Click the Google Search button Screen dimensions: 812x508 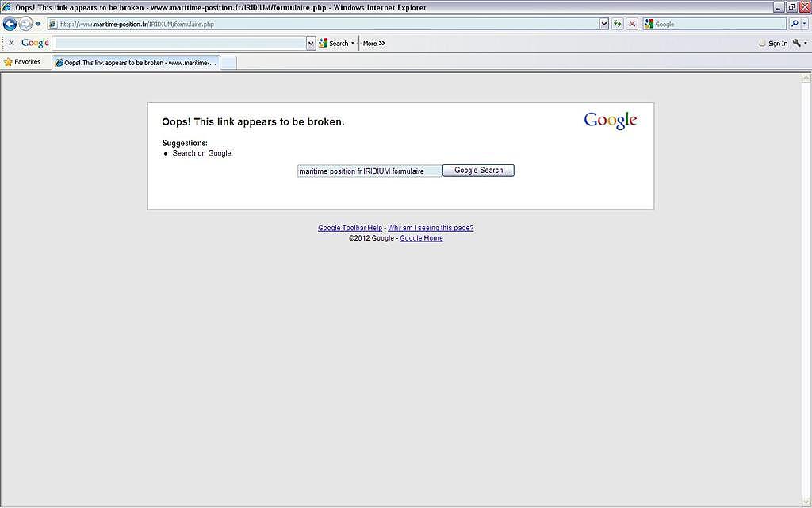[x=478, y=171]
